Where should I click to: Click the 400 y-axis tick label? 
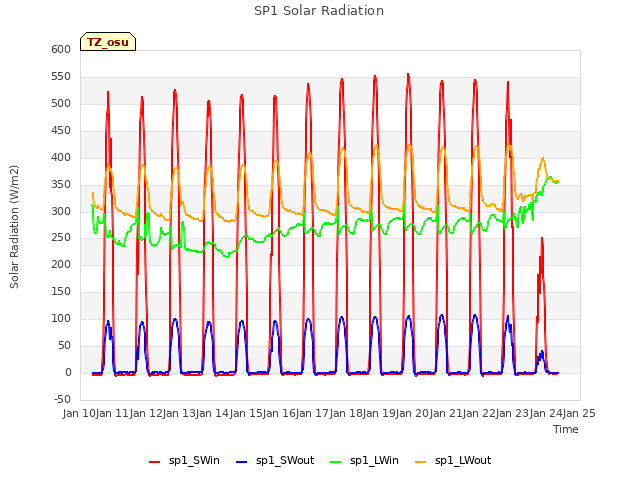tap(61, 157)
